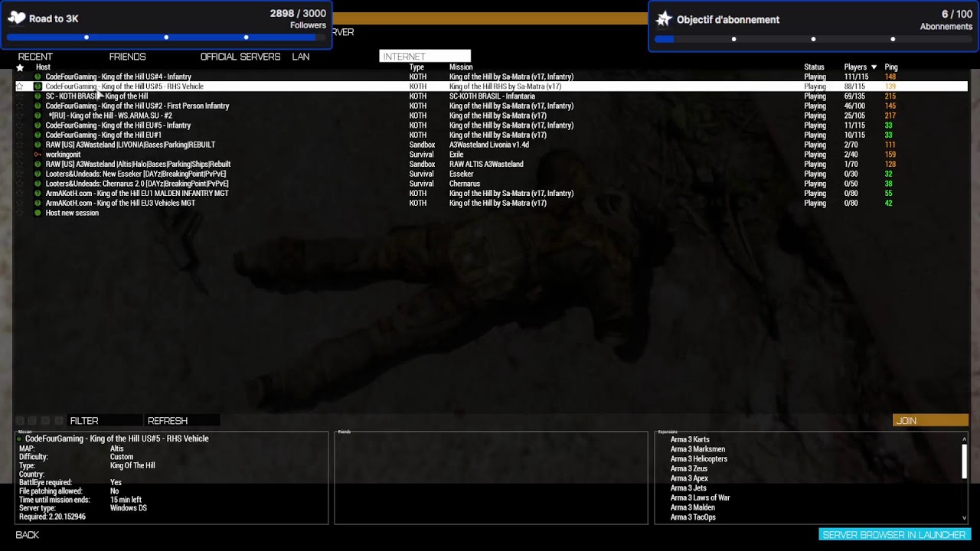Sort servers by the Ping column header
Screen dimensions: 980x551
click(890, 67)
